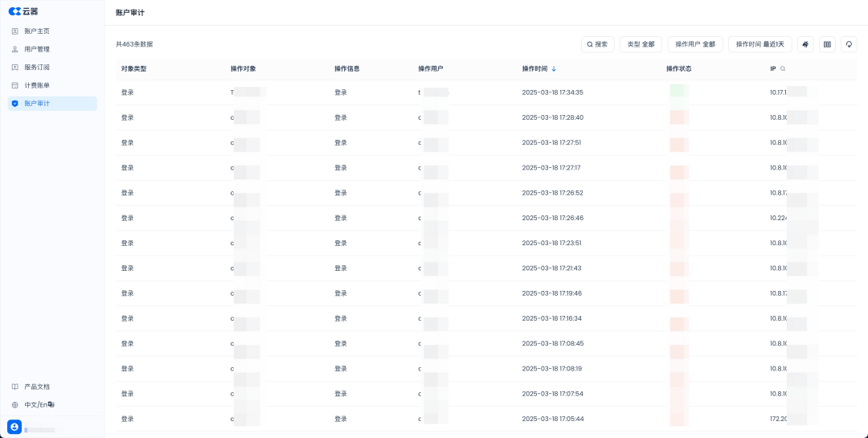Click 登录 in 对象类型 of 17:05:44 row
This screenshot has height=438, width=868.
[x=127, y=419]
